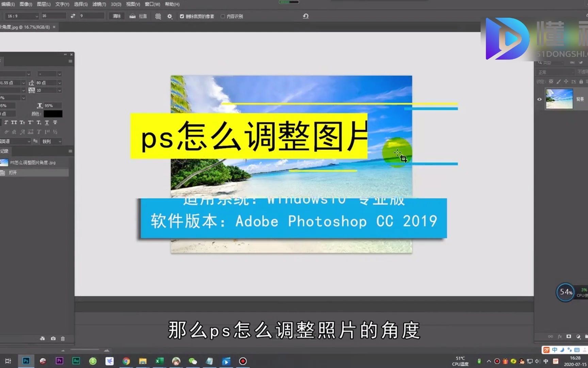The image size is (588, 368).
Task: Open the Character panel flyout menu
Action: point(70,61)
